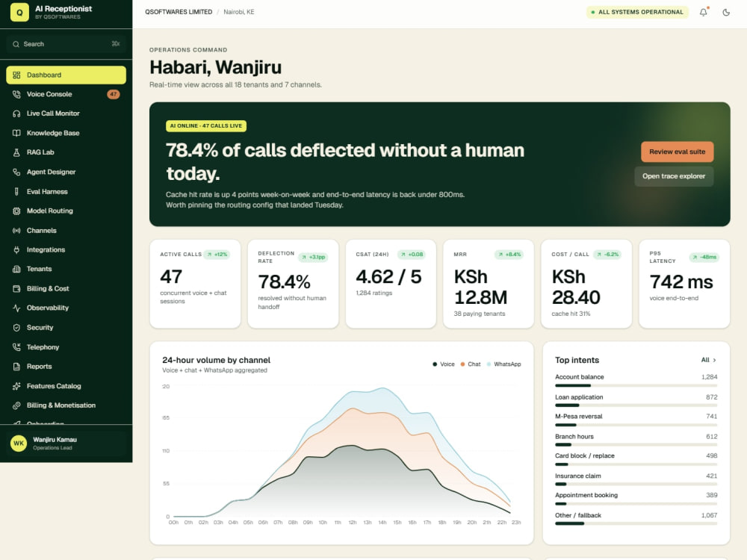Click the search keyboard shortcut hint

116,44
